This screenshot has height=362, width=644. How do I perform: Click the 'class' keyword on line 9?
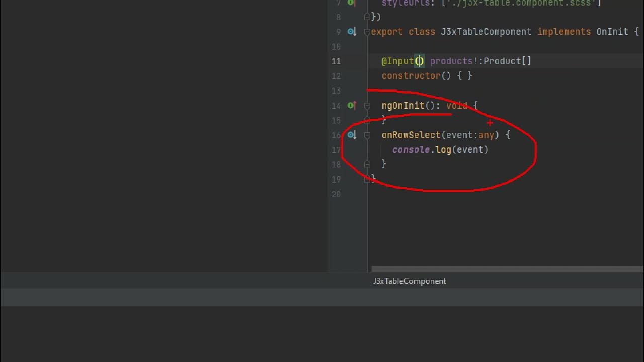(x=422, y=32)
